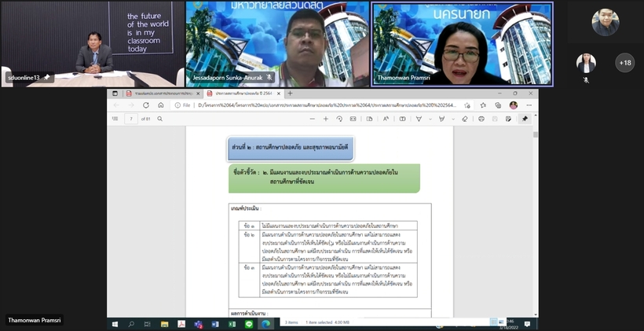Select the Highlight tool

pos(442,119)
